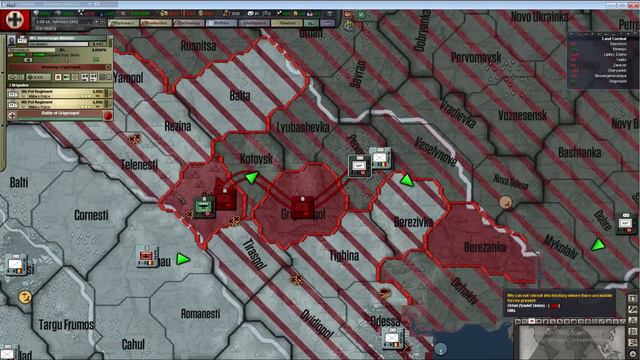Screen dimensions: 640x360
Task: Click the orange circular marker above Targu Frumos
Action: (x=25, y=297)
